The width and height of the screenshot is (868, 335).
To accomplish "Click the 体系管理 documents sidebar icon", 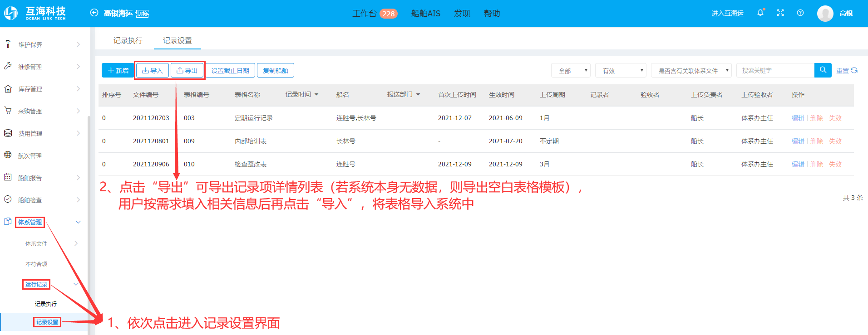I will pos(8,221).
